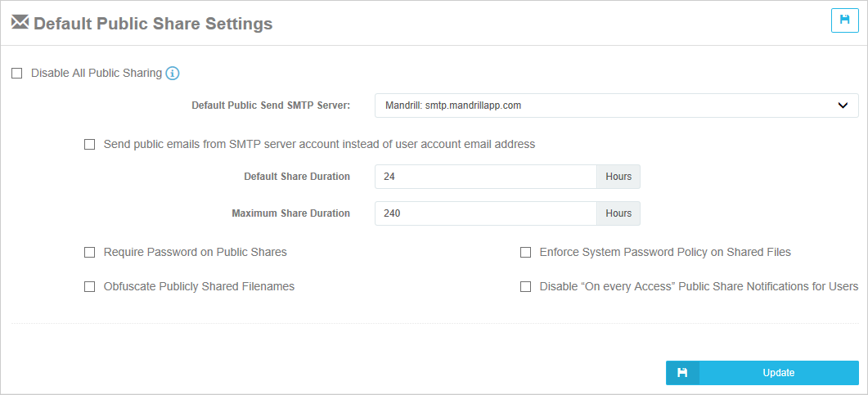Enable Enforce System Password Policy on Shared Files
This screenshot has width=868, height=395.
[x=526, y=252]
